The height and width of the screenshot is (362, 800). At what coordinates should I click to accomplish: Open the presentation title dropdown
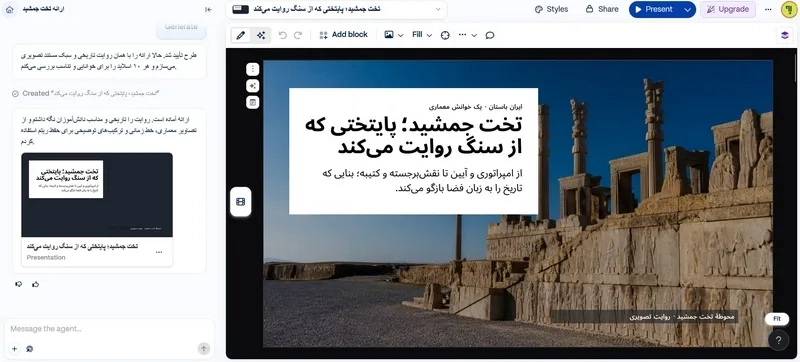point(438,9)
